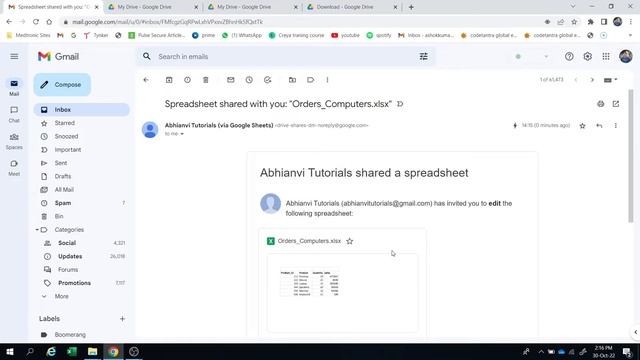Mark the email as unread
Image resolution: width=640 pixels, height=360 pixels.
231,80
